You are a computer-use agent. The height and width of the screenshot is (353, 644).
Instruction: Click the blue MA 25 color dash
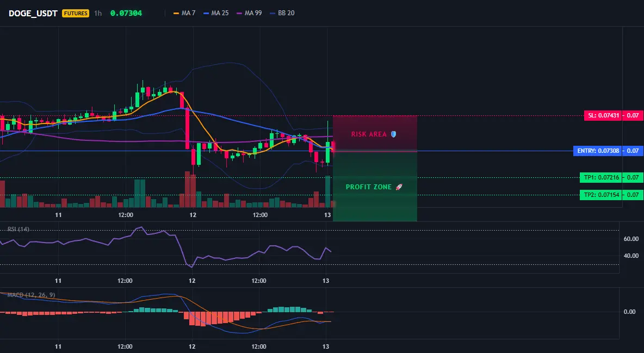[206, 13]
